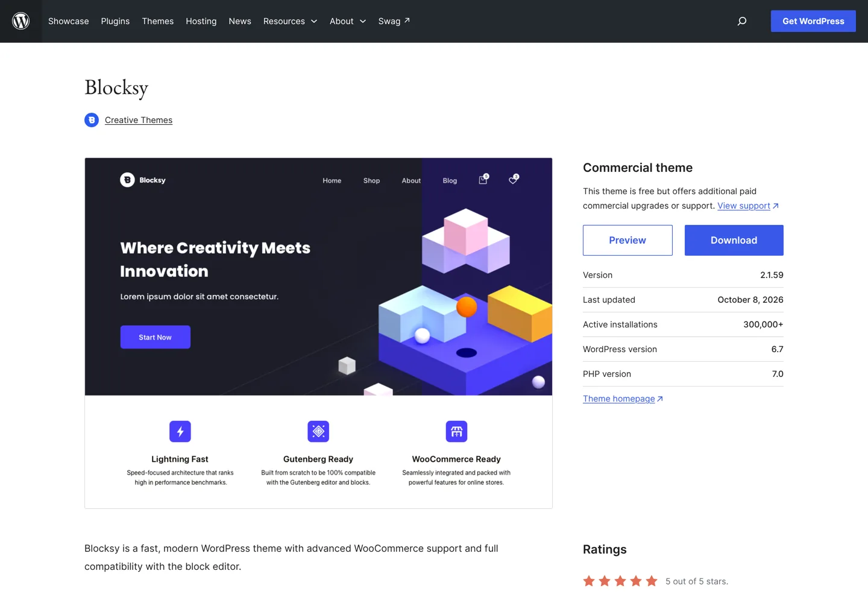This screenshot has height=603, width=868.
Task: Click the Shop link in theme screenshot
Action: point(371,180)
